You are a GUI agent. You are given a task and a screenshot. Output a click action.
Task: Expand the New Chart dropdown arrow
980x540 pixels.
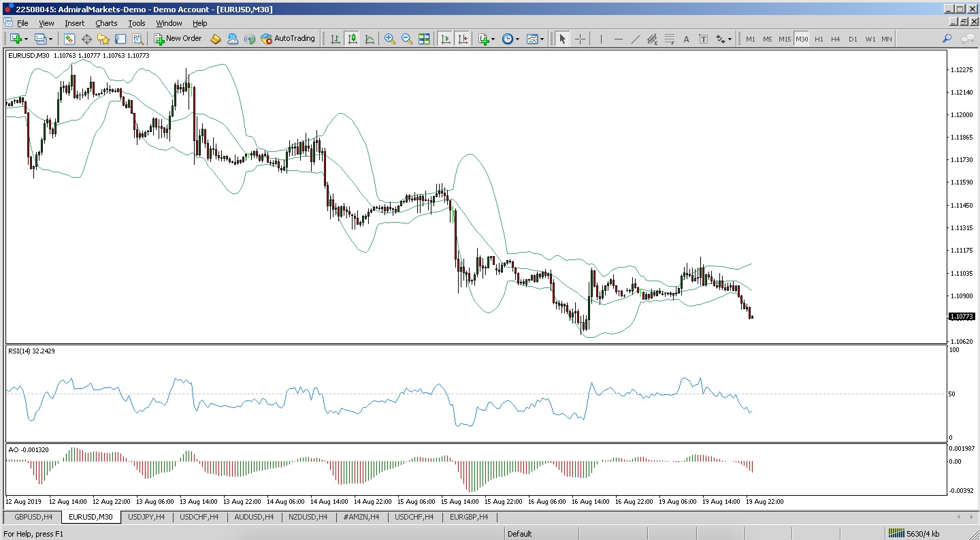(26, 39)
